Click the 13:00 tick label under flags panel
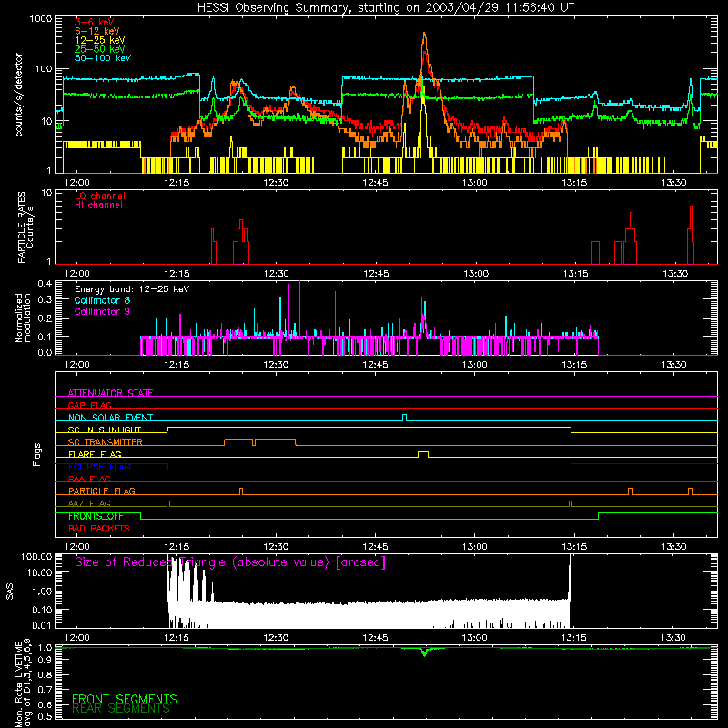 [x=474, y=546]
